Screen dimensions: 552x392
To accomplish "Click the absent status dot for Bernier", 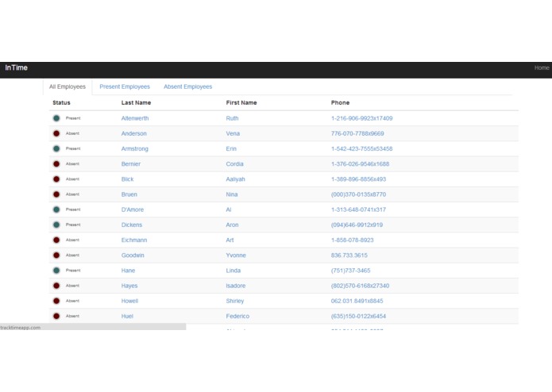I will (x=56, y=163).
